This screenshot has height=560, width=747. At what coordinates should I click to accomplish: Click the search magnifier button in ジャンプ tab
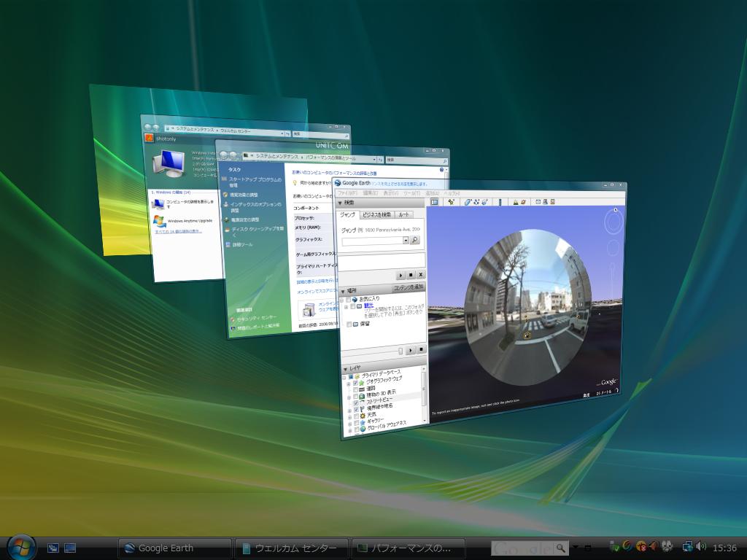pos(415,240)
